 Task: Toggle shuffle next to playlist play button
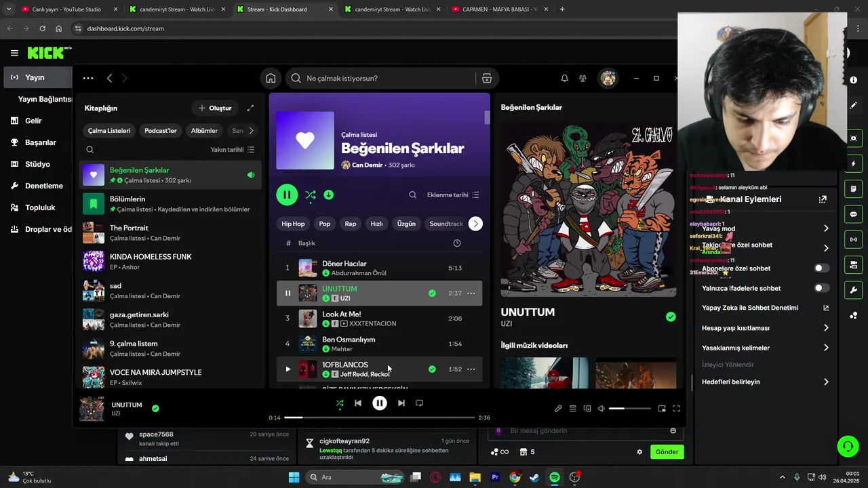tap(310, 195)
